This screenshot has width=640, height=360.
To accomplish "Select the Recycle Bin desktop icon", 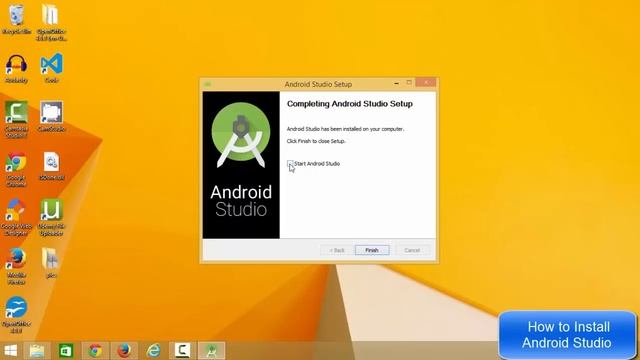I will point(16,20).
